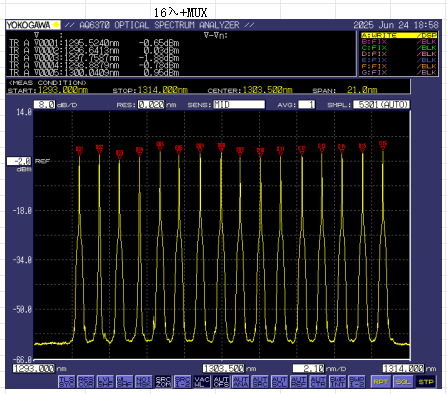Click the SRC 1-2 status icon

click(183, 382)
